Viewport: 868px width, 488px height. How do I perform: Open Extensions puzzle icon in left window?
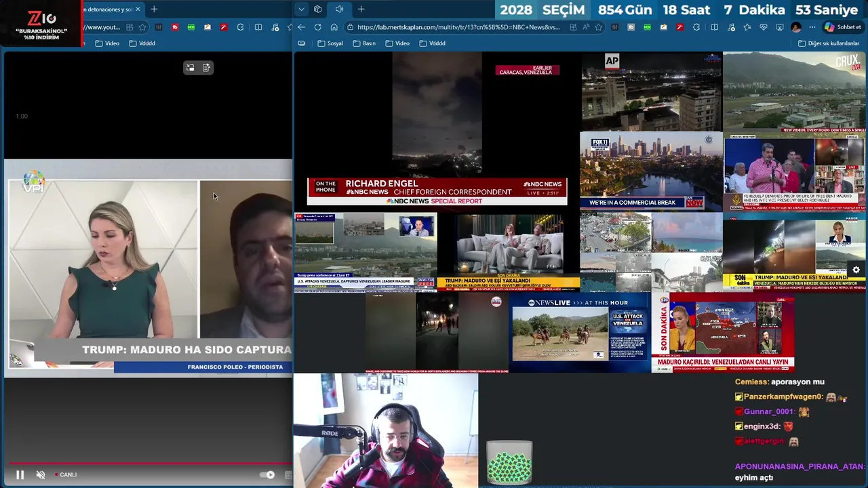tap(240, 27)
